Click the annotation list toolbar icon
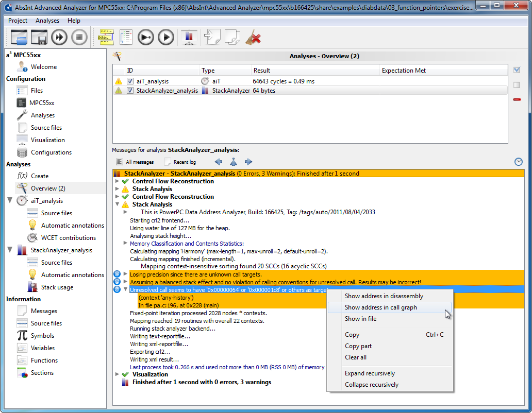The width and height of the screenshot is (532, 413). click(x=126, y=37)
